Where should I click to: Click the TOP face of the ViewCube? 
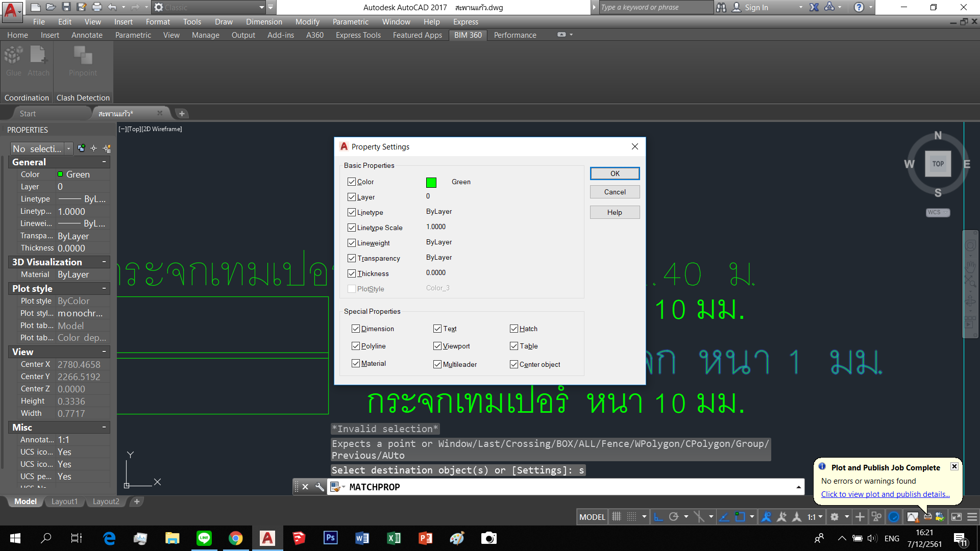[x=938, y=164]
